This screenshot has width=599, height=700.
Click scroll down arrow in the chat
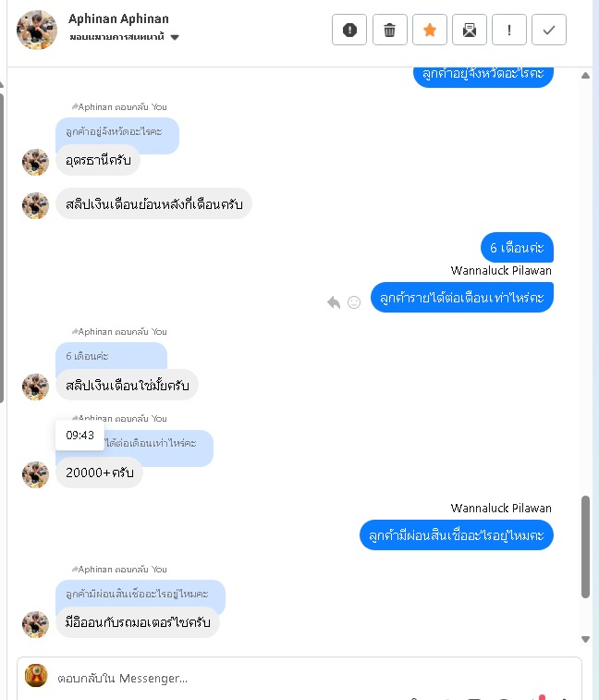pyautogui.click(x=586, y=639)
